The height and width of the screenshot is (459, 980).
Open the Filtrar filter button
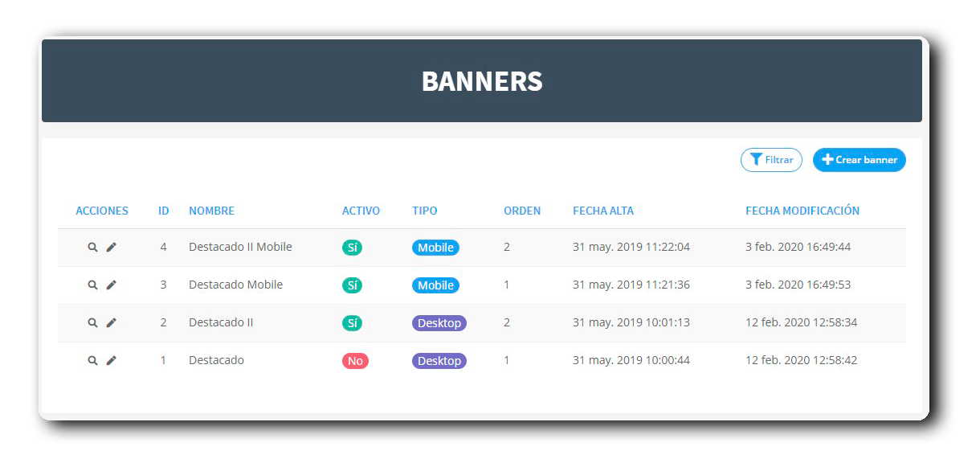pyautogui.click(x=771, y=160)
